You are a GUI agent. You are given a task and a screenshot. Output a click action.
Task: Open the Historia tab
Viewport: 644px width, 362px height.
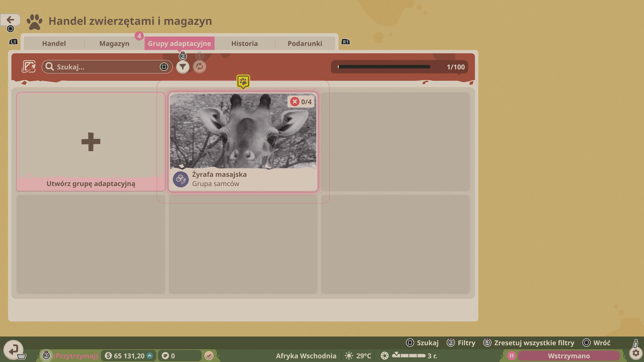(245, 43)
